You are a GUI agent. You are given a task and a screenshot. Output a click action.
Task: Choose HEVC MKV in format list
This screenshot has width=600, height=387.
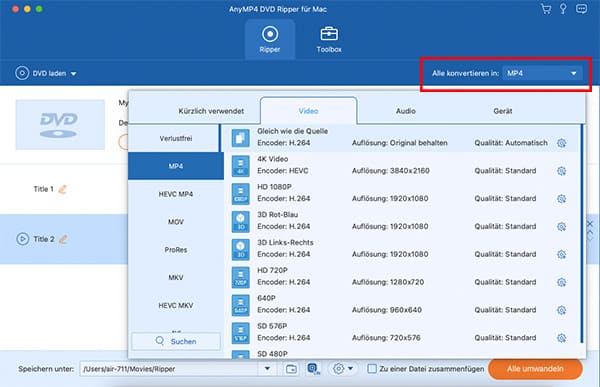point(176,305)
